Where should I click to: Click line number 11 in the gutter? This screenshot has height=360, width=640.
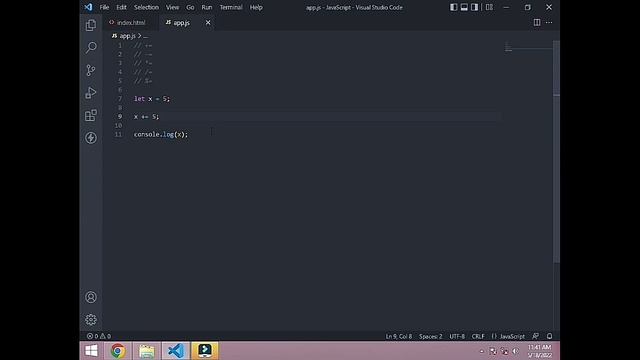[x=118, y=134]
